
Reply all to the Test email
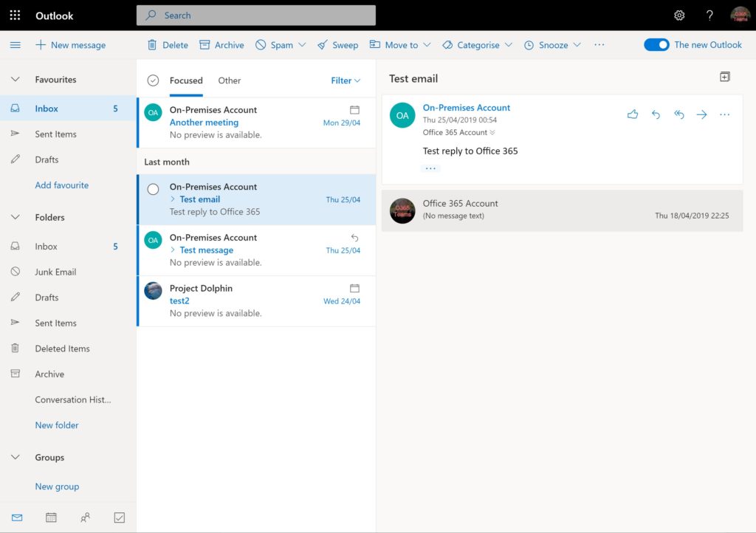(679, 114)
